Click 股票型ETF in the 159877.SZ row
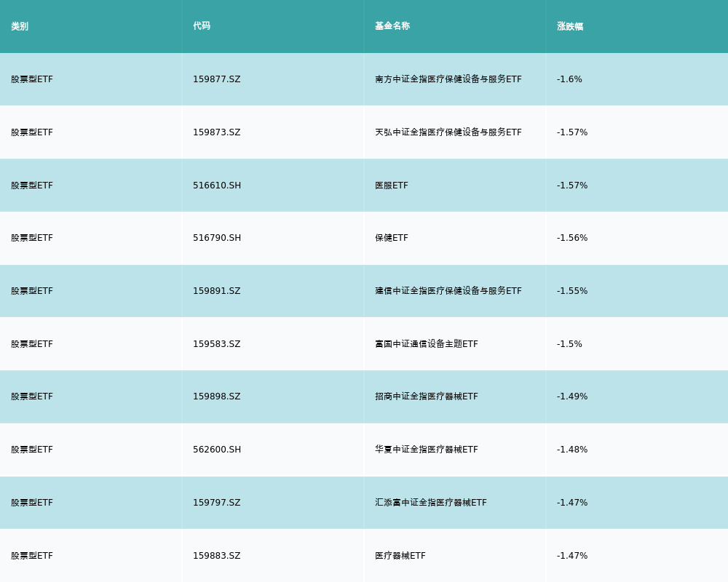The width and height of the screenshot is (728, 582). (x=32, y=79)
